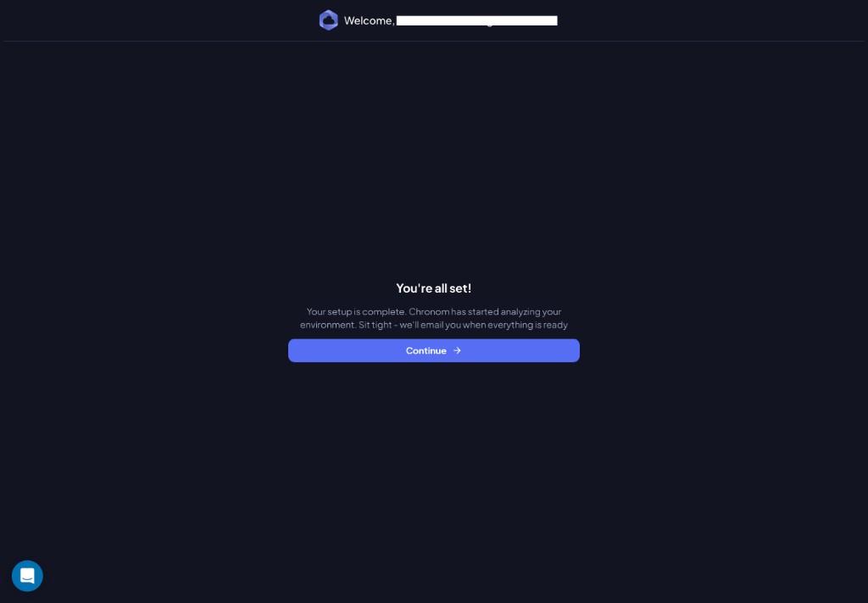Click the Continue button

[433, 350]
